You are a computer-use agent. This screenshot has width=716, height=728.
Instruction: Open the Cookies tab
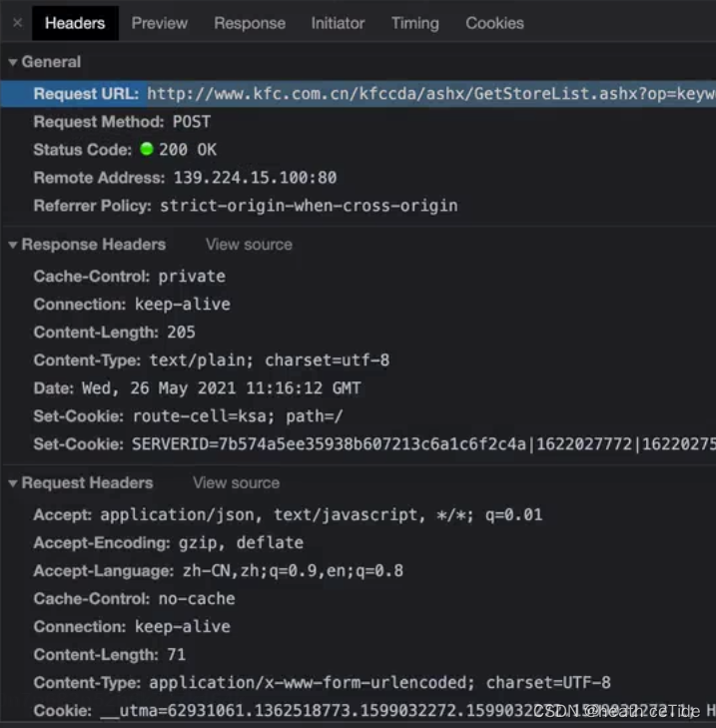pos(494,23)
